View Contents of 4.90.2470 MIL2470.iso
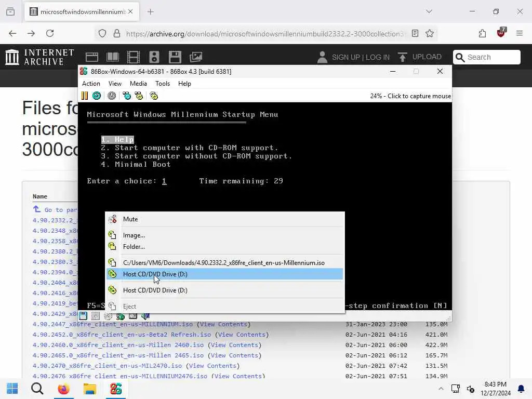 point(212,366)
